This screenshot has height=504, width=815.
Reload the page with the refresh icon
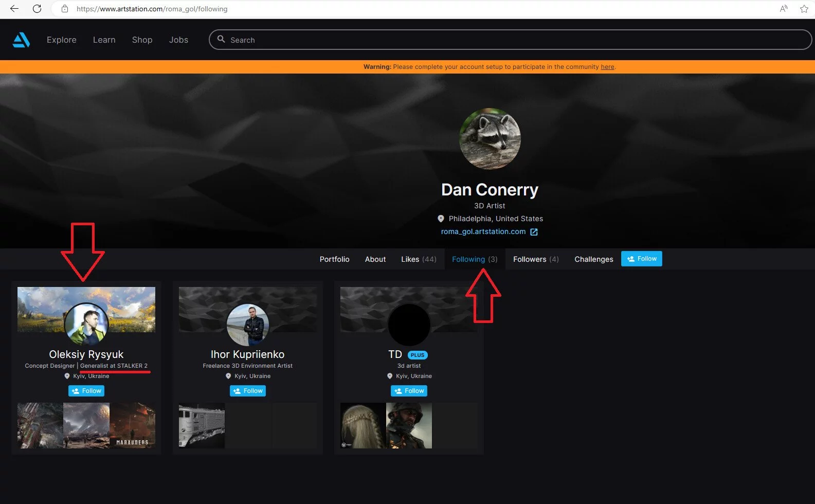[x=37, y=9]
